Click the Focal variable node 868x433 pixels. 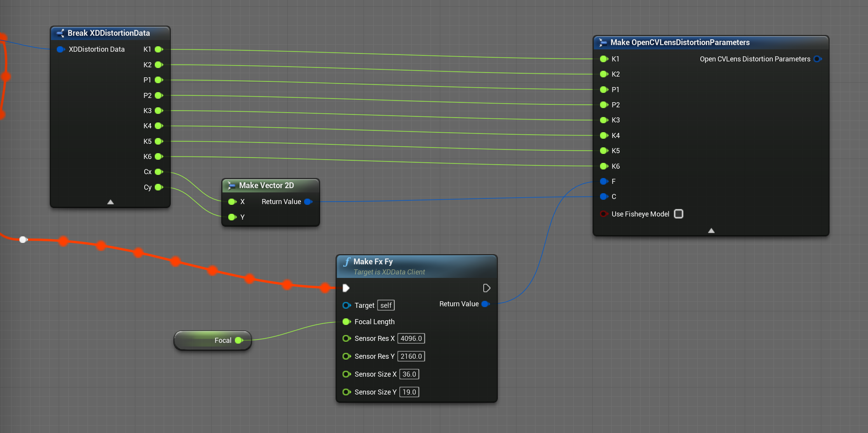[206, 340]
